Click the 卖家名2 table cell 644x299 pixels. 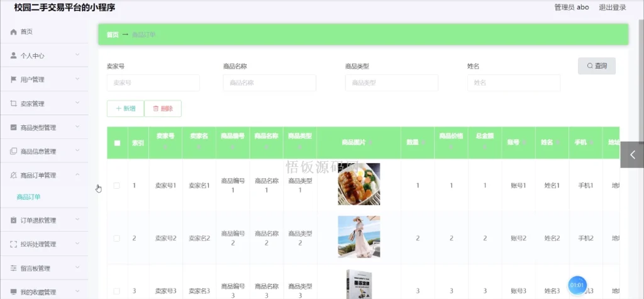199,238
